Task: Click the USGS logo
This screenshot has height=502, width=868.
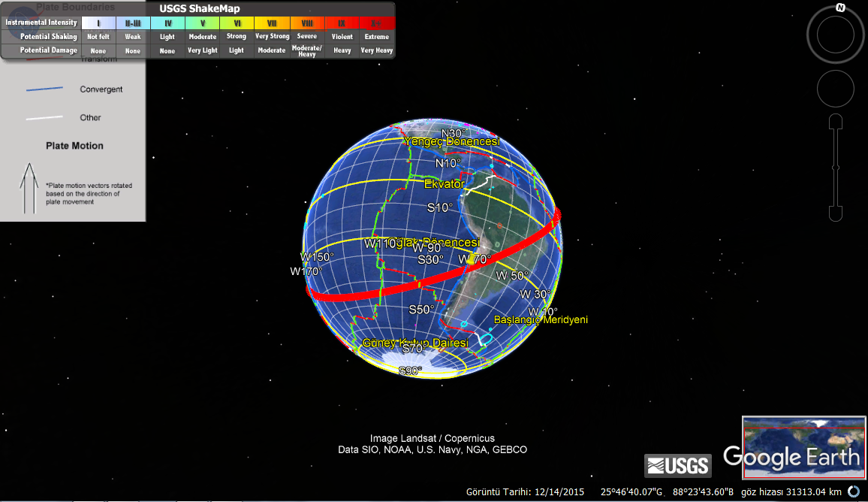Action: (677, 465)
